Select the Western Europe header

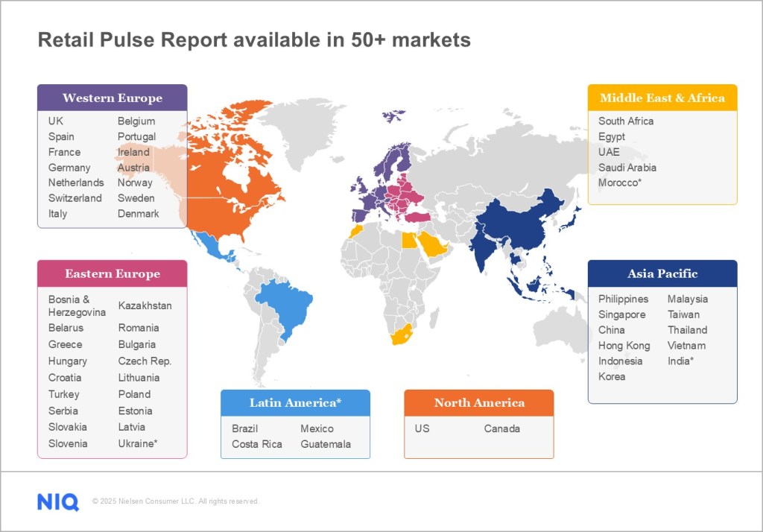pos(113,98)
